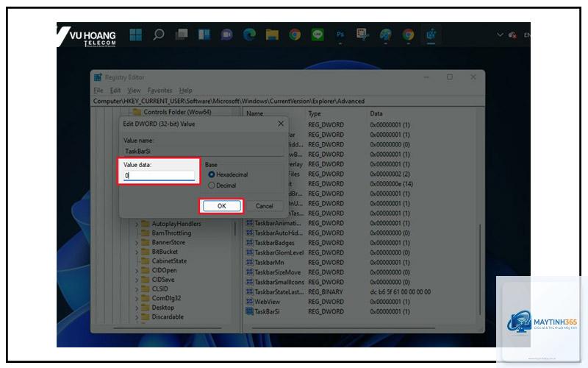Click the Value data input field

159,175
